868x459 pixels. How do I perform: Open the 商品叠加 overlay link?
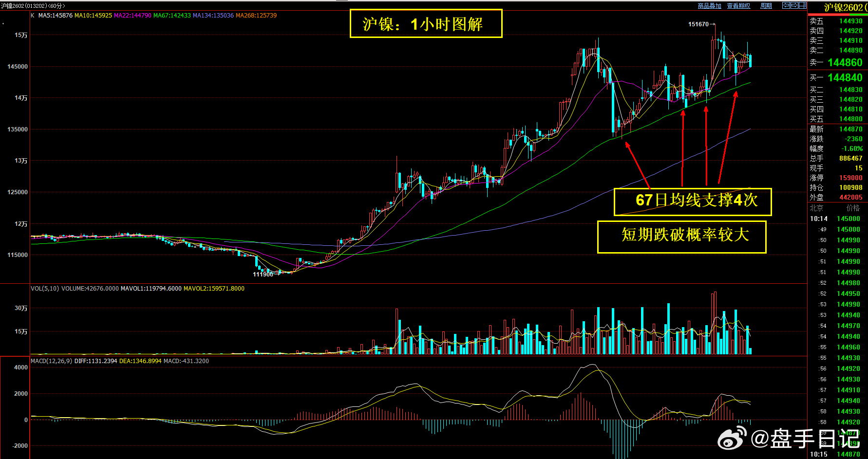[709, 6]
